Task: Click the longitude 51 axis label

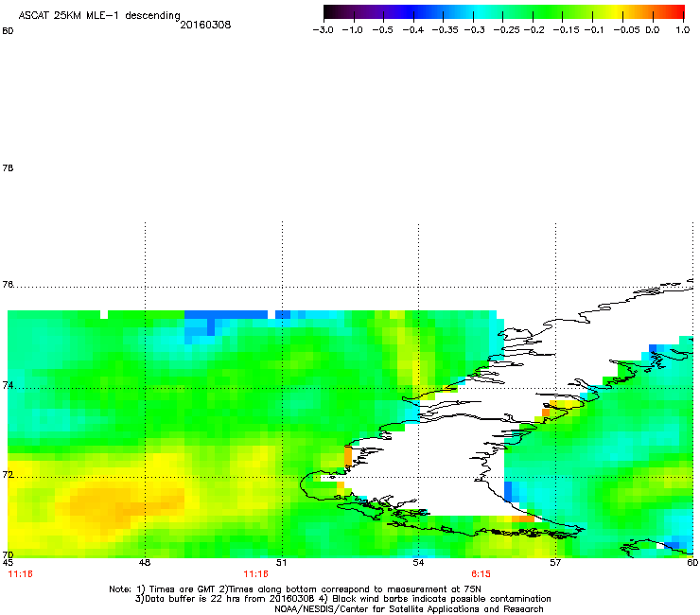Action: click(281, 563)
